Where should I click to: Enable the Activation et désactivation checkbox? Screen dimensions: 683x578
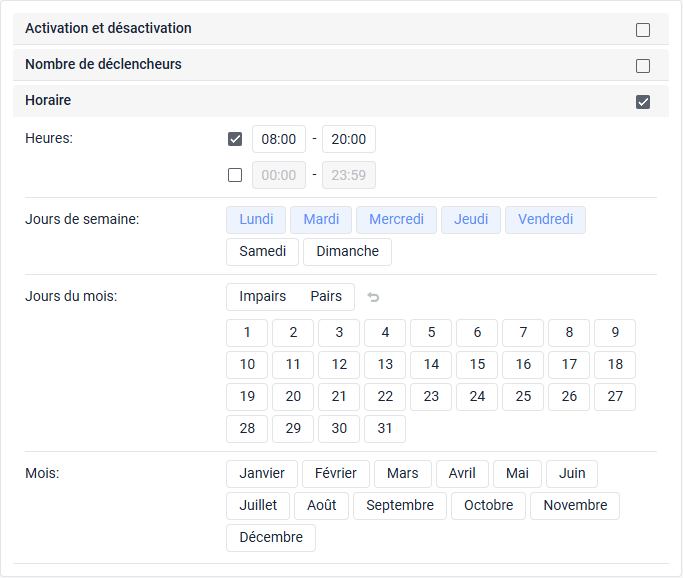point(643,30)
